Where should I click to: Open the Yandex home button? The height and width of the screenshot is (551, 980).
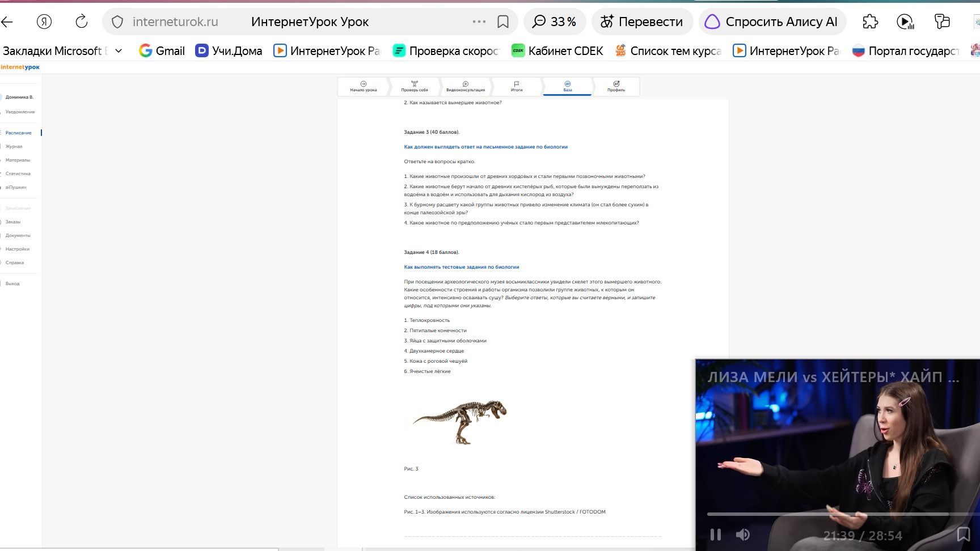[x=44, y=22]
